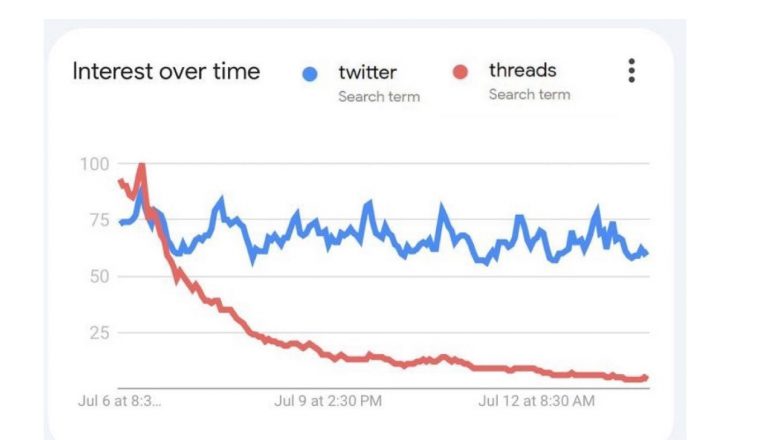Click 'Search term' subtitle under threads
The height and width of the screenshot is (440, 768).
[529, 94]
